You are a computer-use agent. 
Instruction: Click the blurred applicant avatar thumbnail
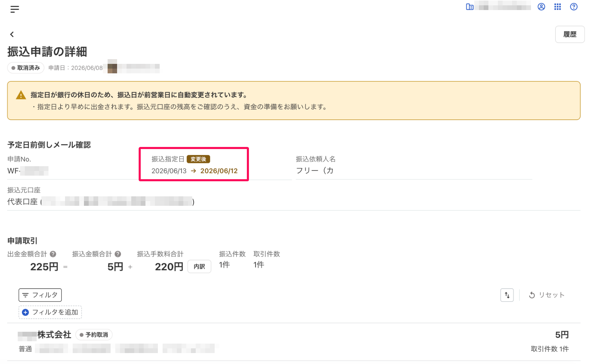click(112, 66)
